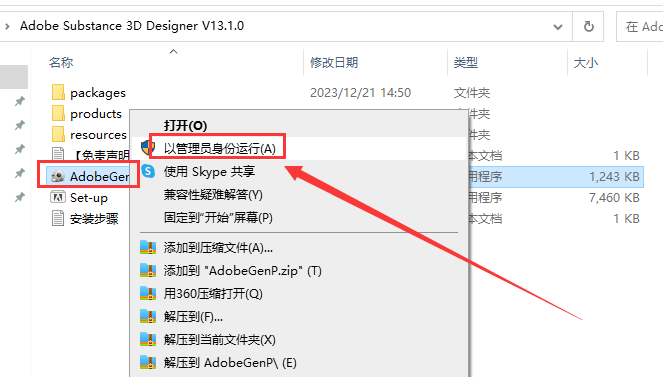Screen dimensions: 663x377
Task: Choose 打开(O) from the context menu
Action: [185, 126]
